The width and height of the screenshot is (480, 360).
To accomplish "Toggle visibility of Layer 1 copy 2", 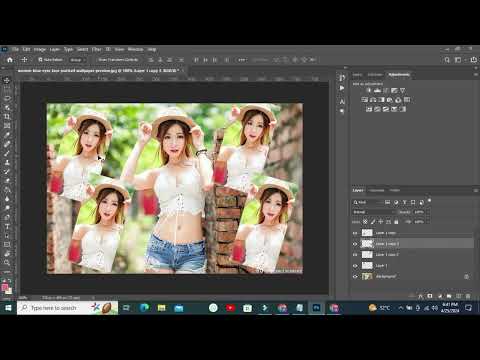I will [x=355, y=255].
